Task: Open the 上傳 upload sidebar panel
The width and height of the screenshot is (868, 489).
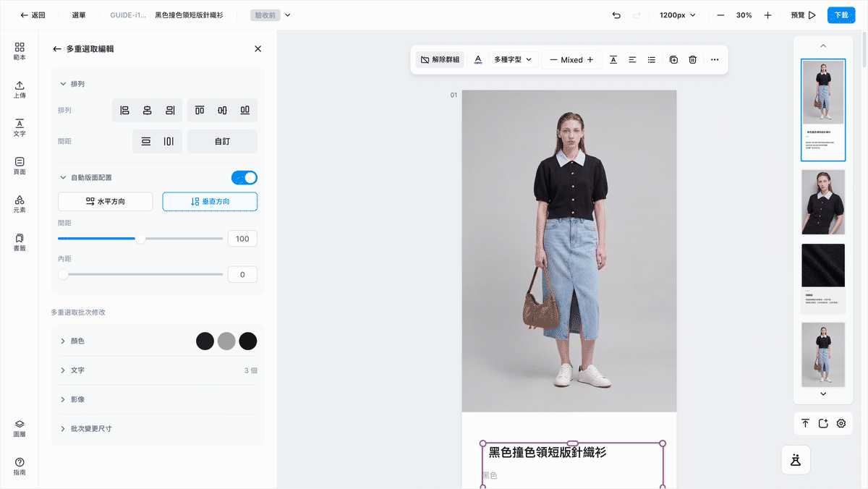Action: click(20, 90)
